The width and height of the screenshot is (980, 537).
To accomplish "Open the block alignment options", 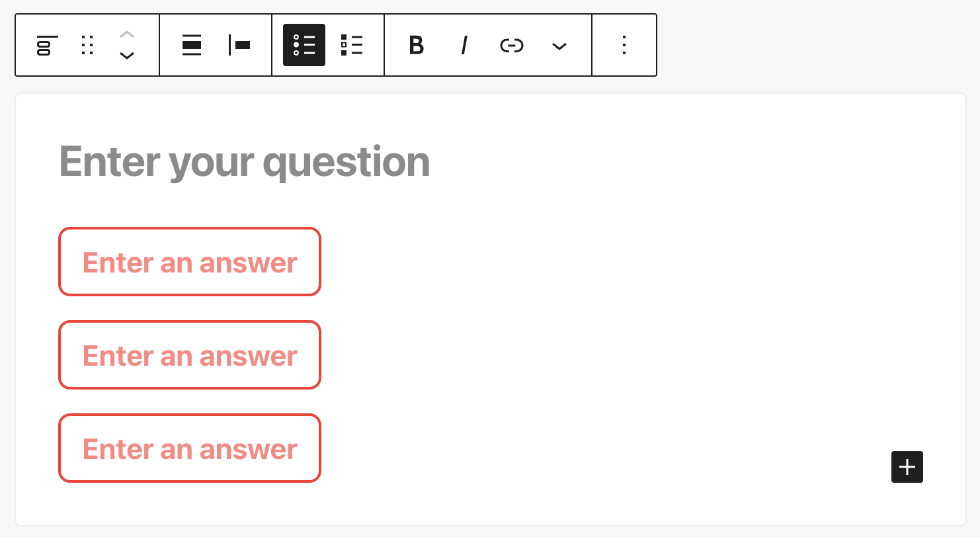I will tap(192, 45).
